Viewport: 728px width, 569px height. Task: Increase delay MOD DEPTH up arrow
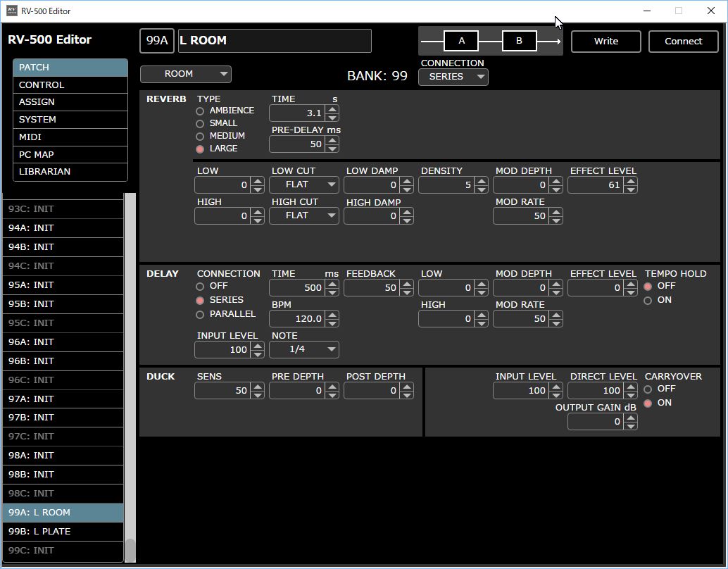(556, 284)
